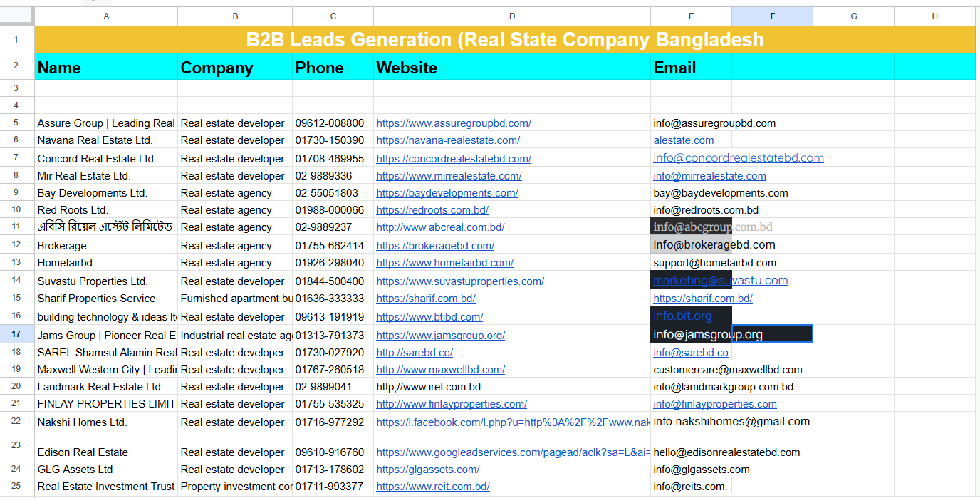Click the Phone header cell
The width and height of the screenshot is (980, 498).
point(333,66)
